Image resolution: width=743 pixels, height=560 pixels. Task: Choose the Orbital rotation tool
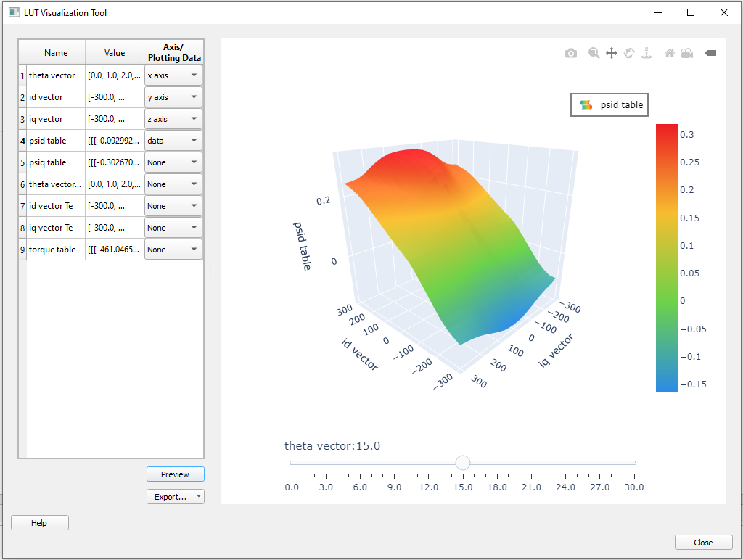click(x=629, y=53)
